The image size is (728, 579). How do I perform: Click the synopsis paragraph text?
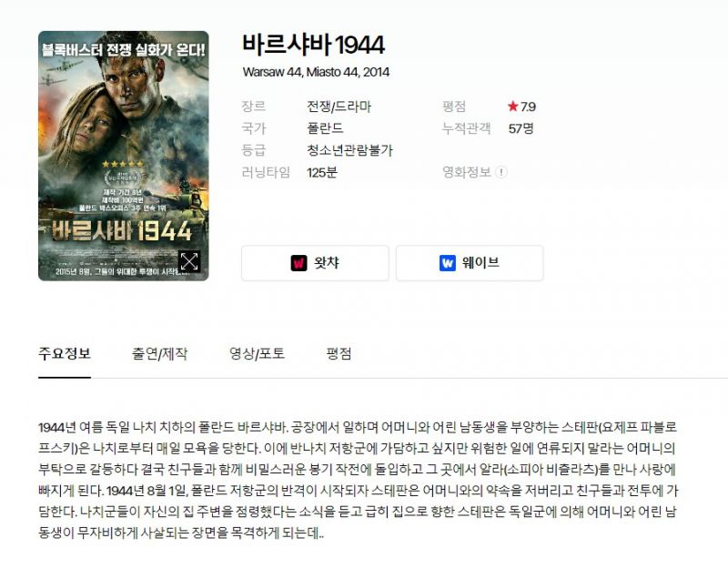click(x=358, y=480)
